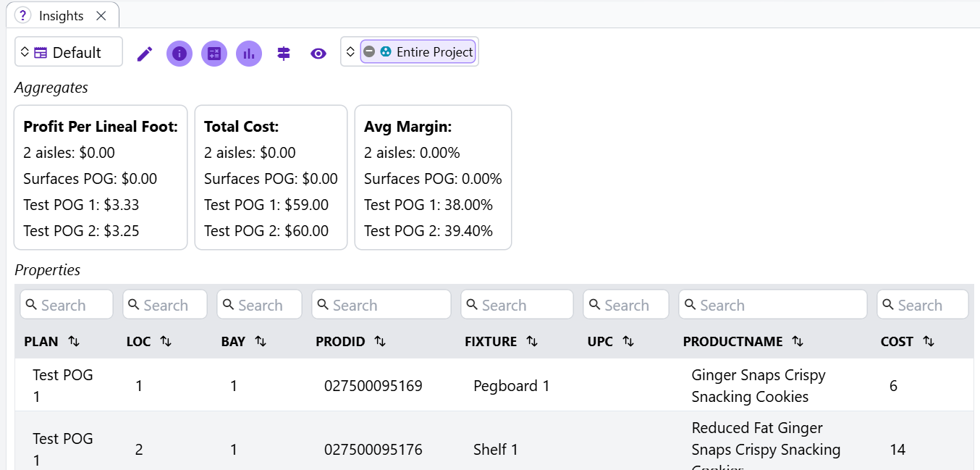Click the signpost icon in toolbar
980x470 pixels.
point(284,54)
